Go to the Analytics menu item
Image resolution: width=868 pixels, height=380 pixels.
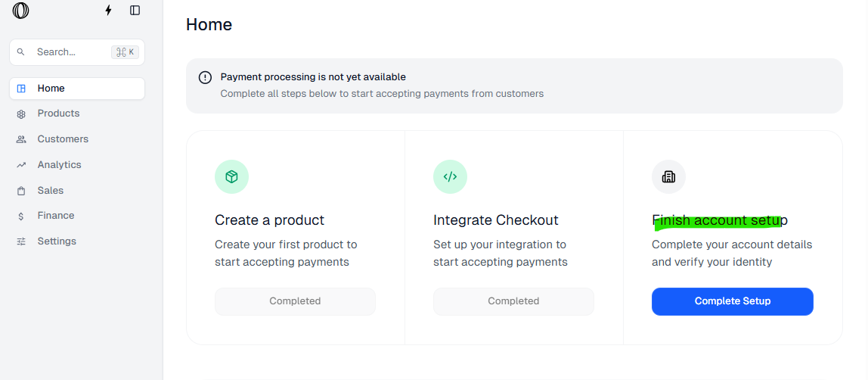pos(59,165)
